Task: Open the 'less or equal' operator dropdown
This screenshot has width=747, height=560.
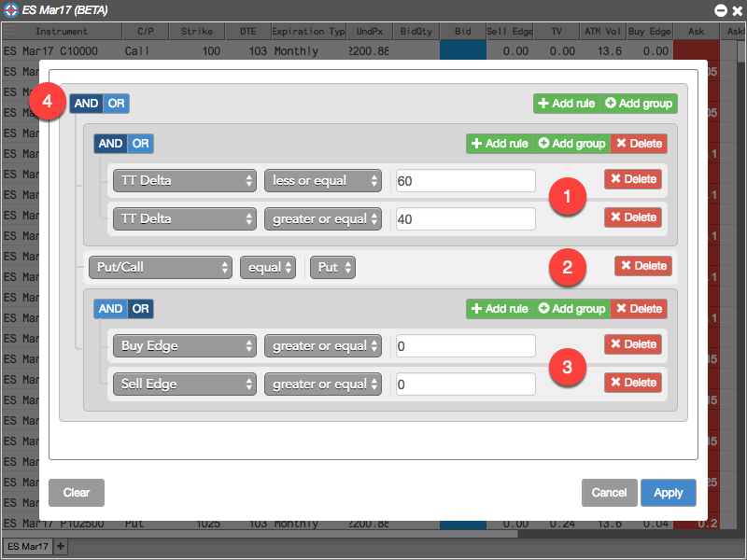Action: 323,180
